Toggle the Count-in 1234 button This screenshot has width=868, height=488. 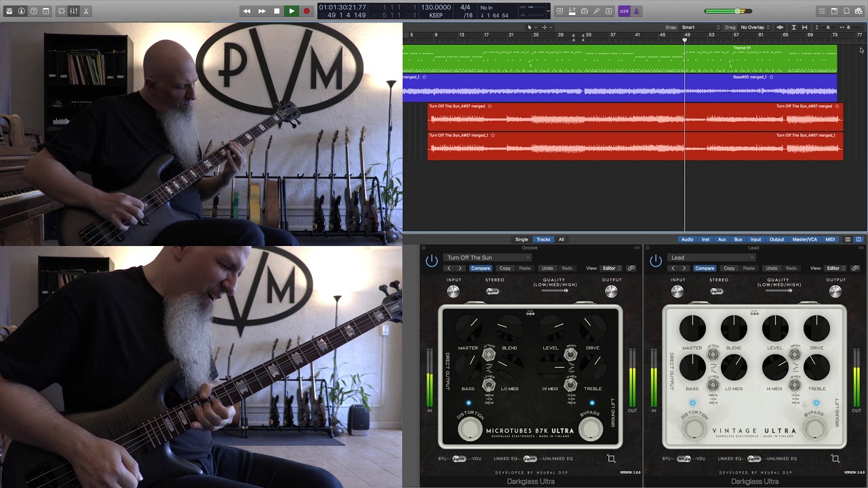coord(624,11)
